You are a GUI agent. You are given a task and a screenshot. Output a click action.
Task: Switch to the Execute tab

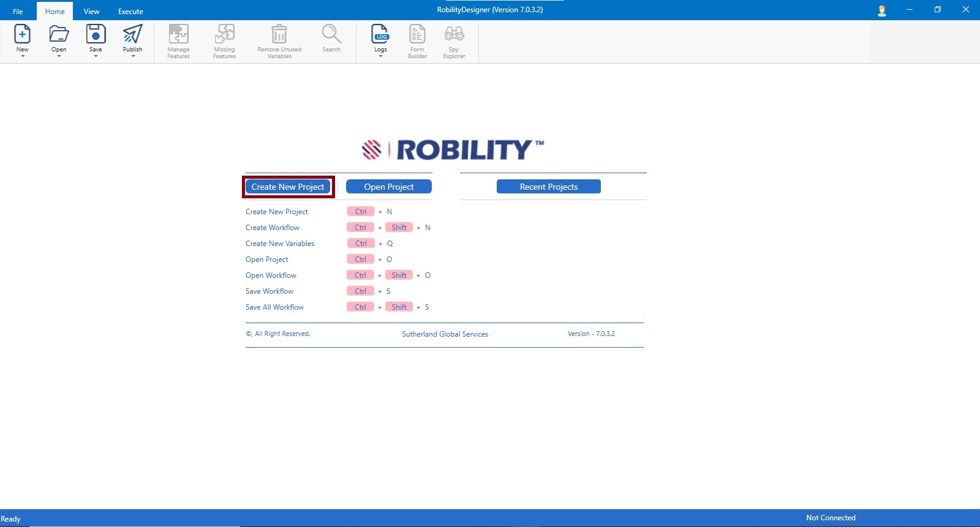tap(130, 12)
